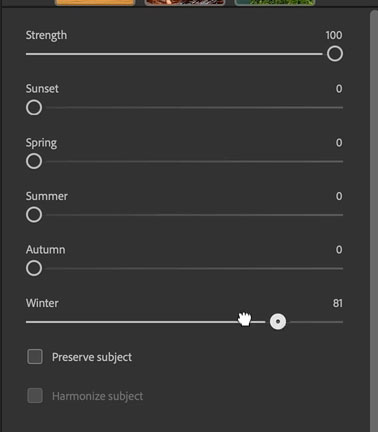Select the Strength value field showing 100
Image resolution: width=378 pixels, height=432 pixels.
(334, 35)
